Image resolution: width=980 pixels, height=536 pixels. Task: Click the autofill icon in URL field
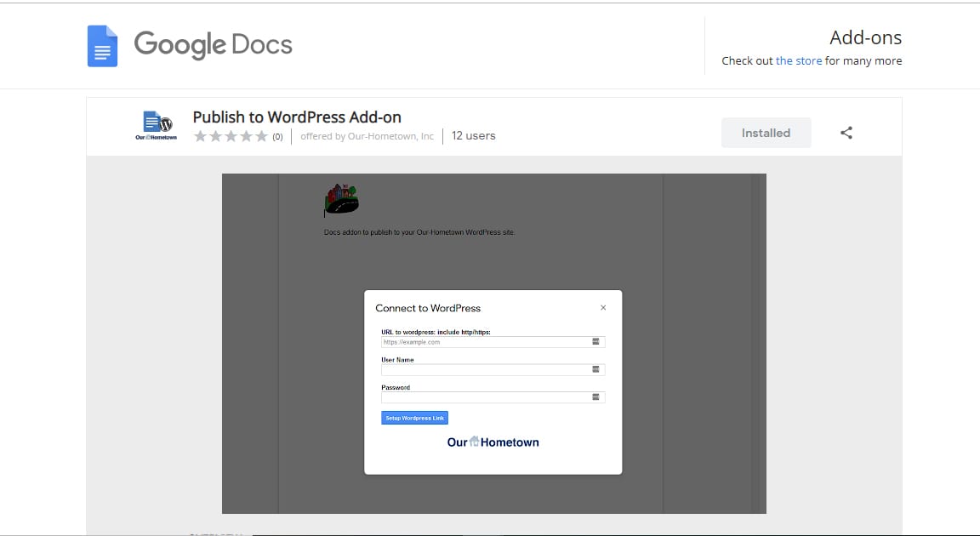tap(595, 342)
